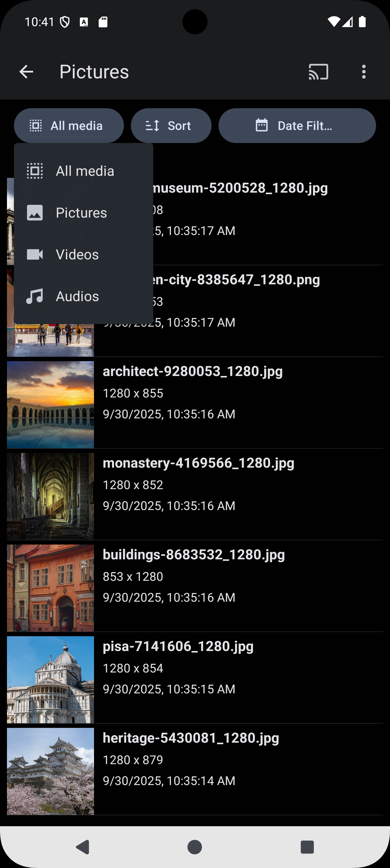The image size is (390, 868).
Task: Open the Sort options chip
Action: point(171,126)
